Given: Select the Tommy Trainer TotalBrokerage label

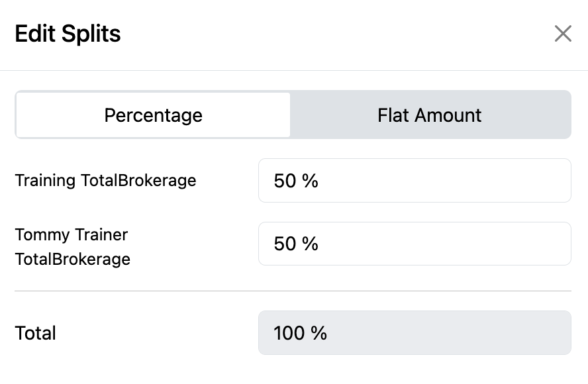Looking at the screenshot, I should pyautogui.click(x=72, y=246).
